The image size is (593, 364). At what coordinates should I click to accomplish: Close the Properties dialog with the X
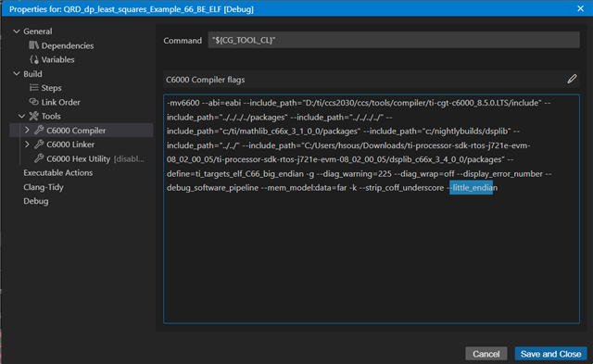point(581,8)
